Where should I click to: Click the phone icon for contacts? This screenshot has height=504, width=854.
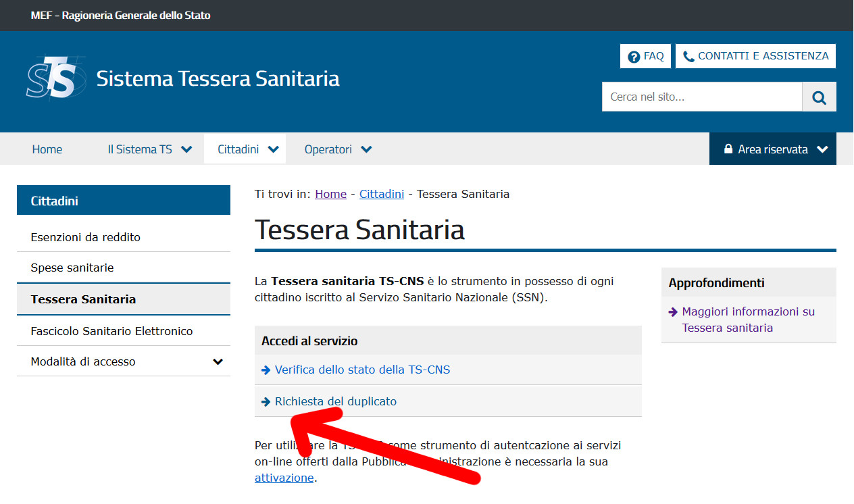(x=688, y=57)
